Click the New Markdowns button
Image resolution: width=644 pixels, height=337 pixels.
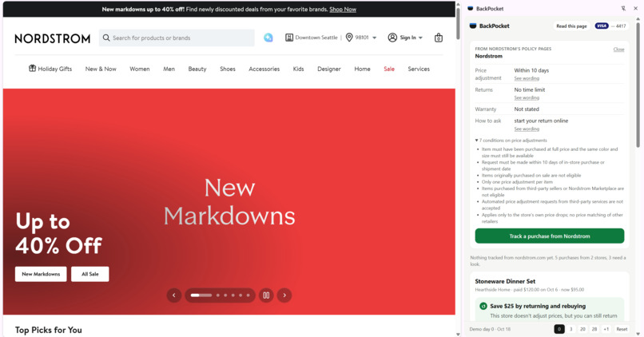41,274
